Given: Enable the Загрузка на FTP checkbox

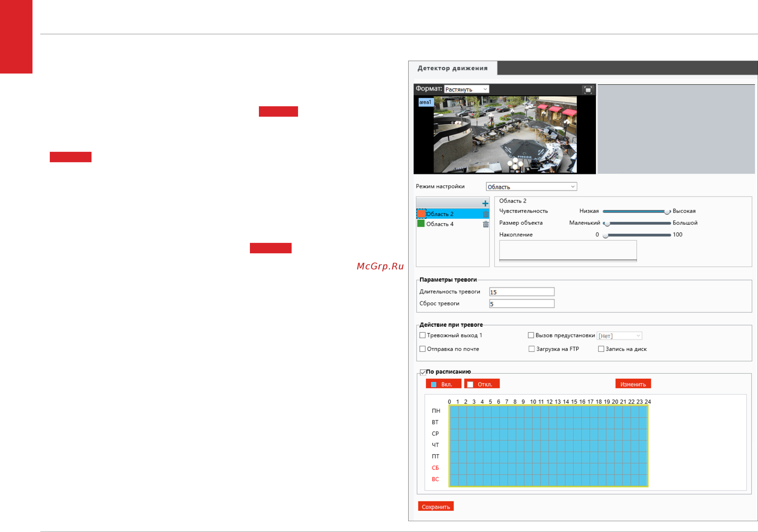Looking at the screenshot, I should pos(531,349).
